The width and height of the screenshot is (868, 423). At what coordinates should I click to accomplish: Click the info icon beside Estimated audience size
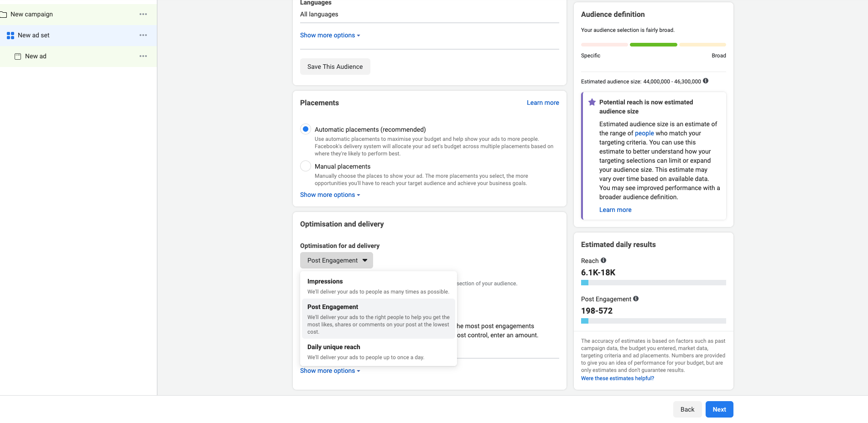(706, 81)
